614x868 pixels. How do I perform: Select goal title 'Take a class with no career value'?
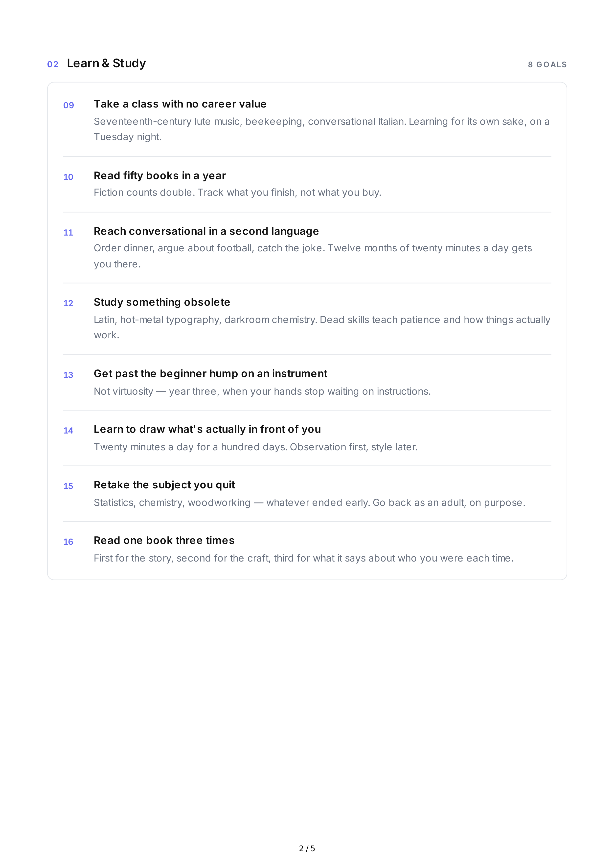[x=180, y=104]
